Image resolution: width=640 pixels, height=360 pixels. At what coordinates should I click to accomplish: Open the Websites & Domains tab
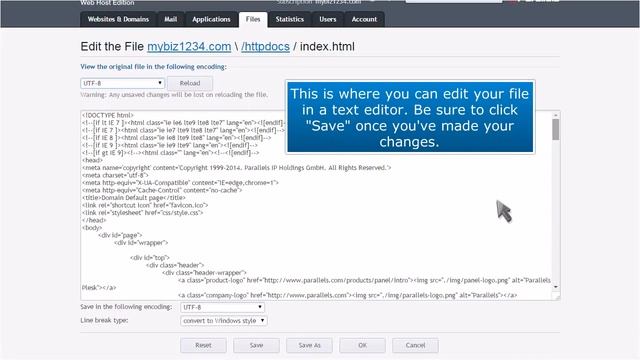[x=118, y=19]
